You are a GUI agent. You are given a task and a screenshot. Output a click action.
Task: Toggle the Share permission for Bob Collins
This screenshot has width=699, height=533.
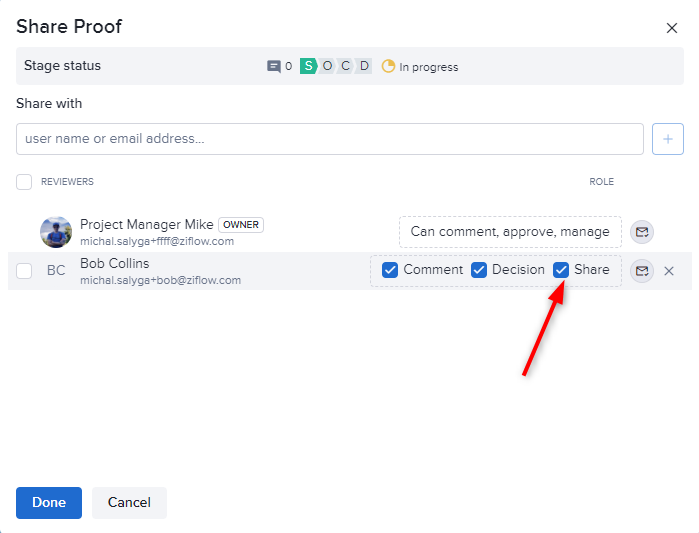coord(561,270)
